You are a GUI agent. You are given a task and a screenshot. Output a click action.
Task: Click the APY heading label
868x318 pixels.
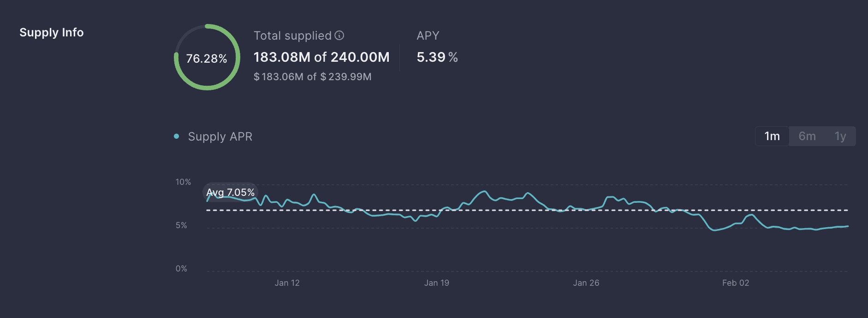click(428, 35)
